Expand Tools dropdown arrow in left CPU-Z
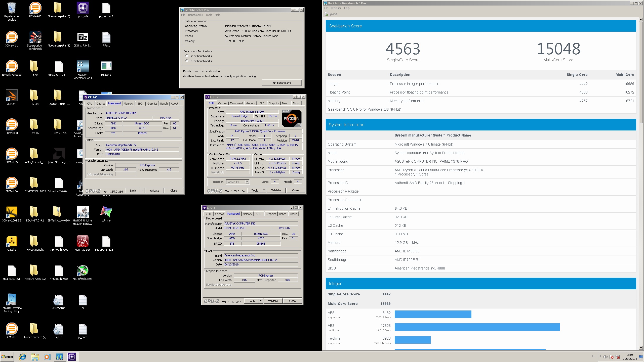This screenshot has width=644, height=362. point(142,191)
